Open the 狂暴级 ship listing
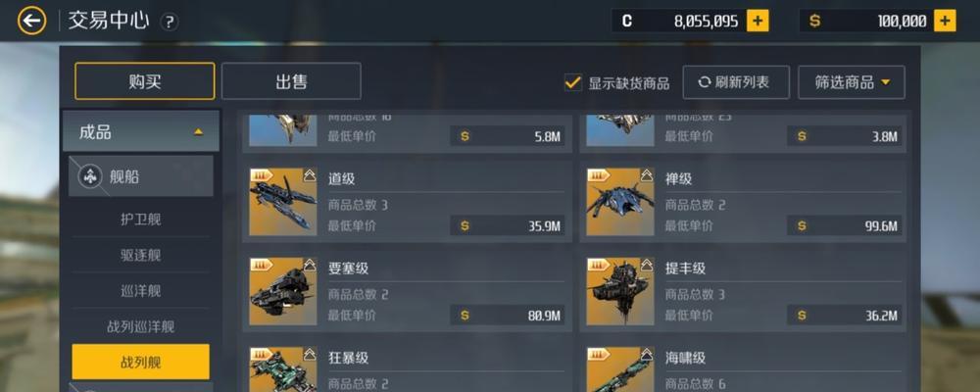Screen dimensions: 980x392 [407, 368]
